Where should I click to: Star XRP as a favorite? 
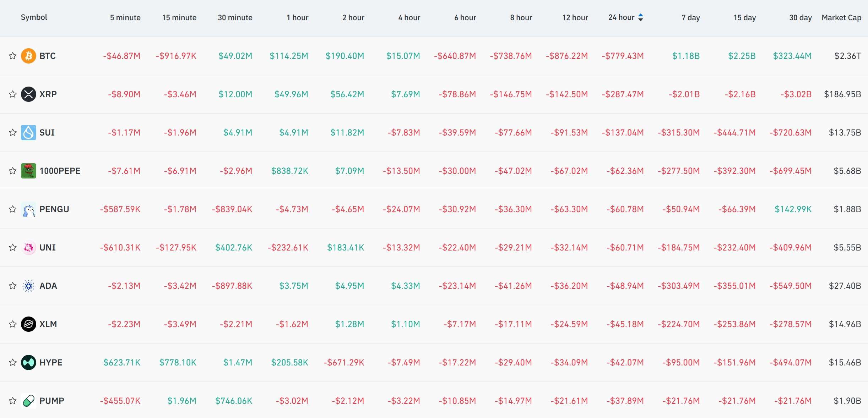[x=13, y=94]
